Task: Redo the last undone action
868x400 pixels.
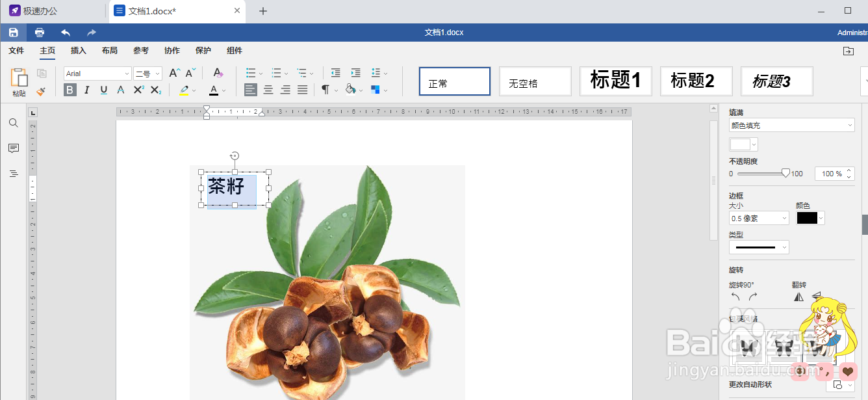Action: [x=92, y=33]
